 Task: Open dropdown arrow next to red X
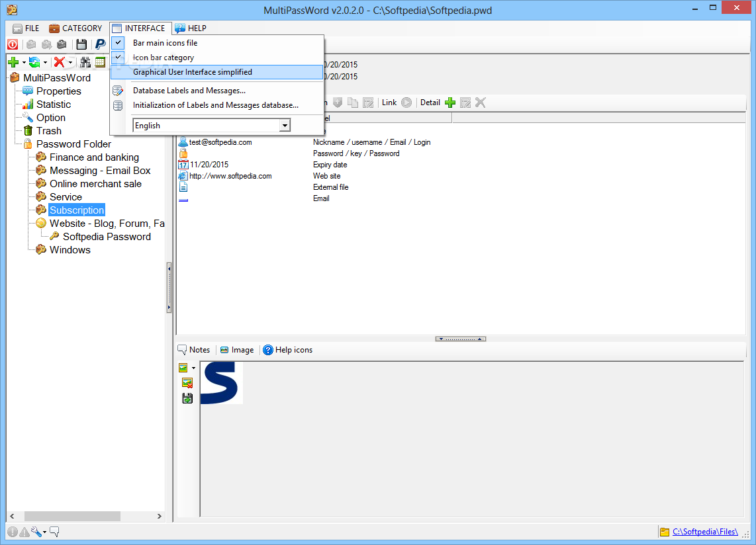(x=70, y=63)
